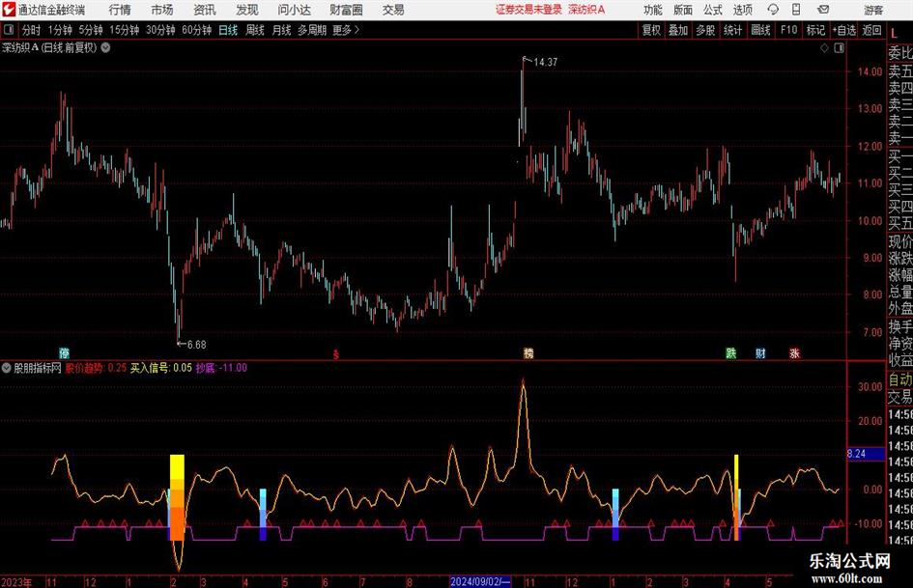
Task: Open the 发现 menu
Action: click(x=247, y=10)
